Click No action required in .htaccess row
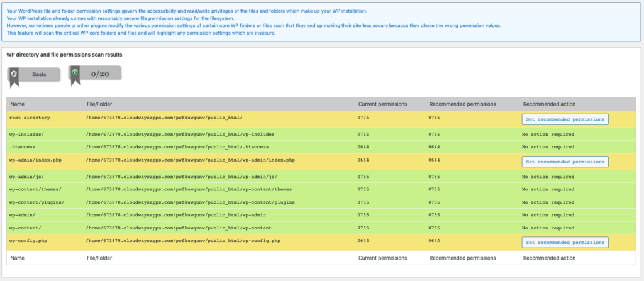The width and height of the screenshot is (644, 281). 548,147
